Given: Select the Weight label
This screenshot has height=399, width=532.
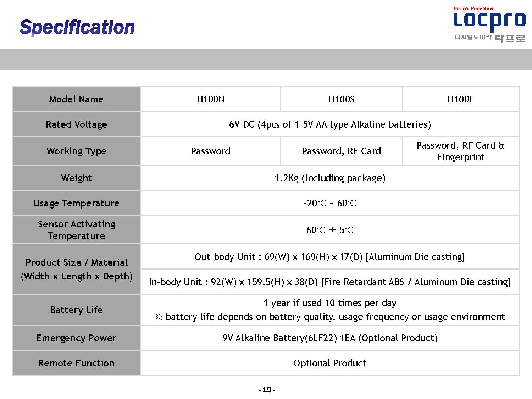Looking at the screenshot, I should (76, 178).
